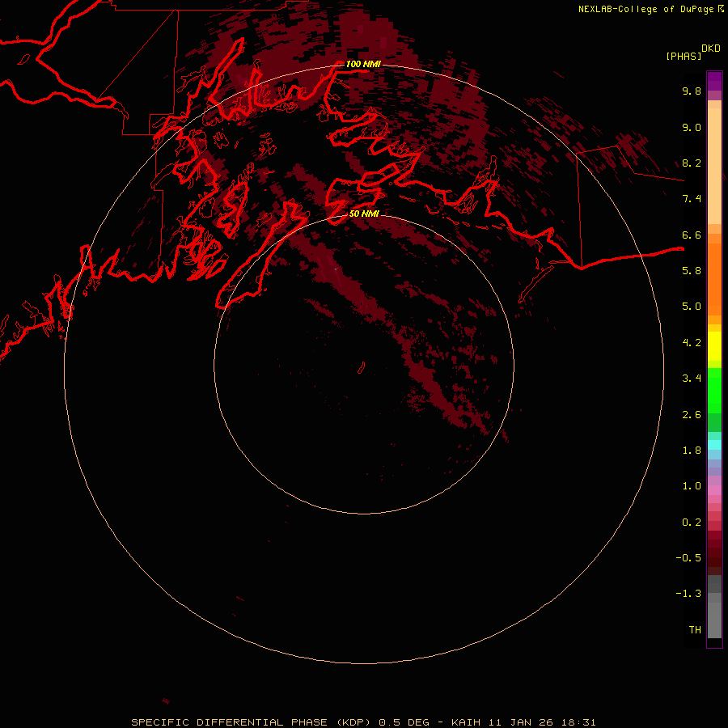
Task: Click the KAIH station identifier
Action: [x=467, y=722]
